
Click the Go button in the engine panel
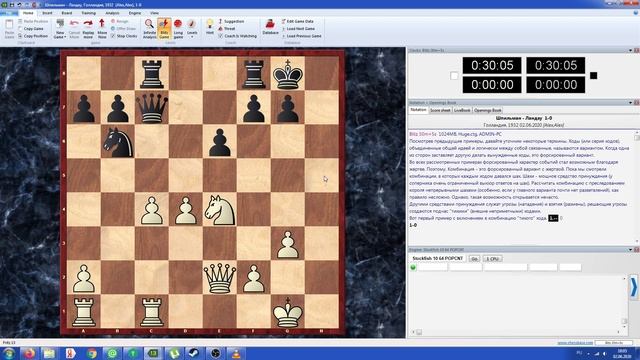(x=474, y=259)
